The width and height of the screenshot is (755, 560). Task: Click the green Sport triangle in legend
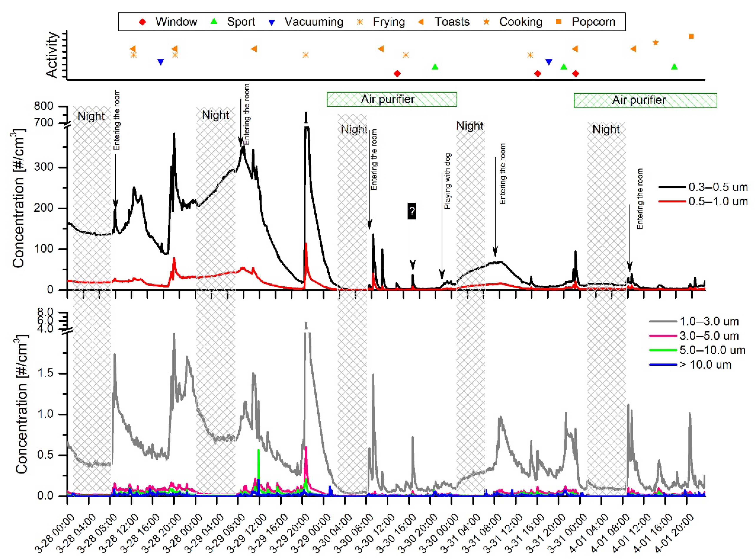(x=214, y=22)
